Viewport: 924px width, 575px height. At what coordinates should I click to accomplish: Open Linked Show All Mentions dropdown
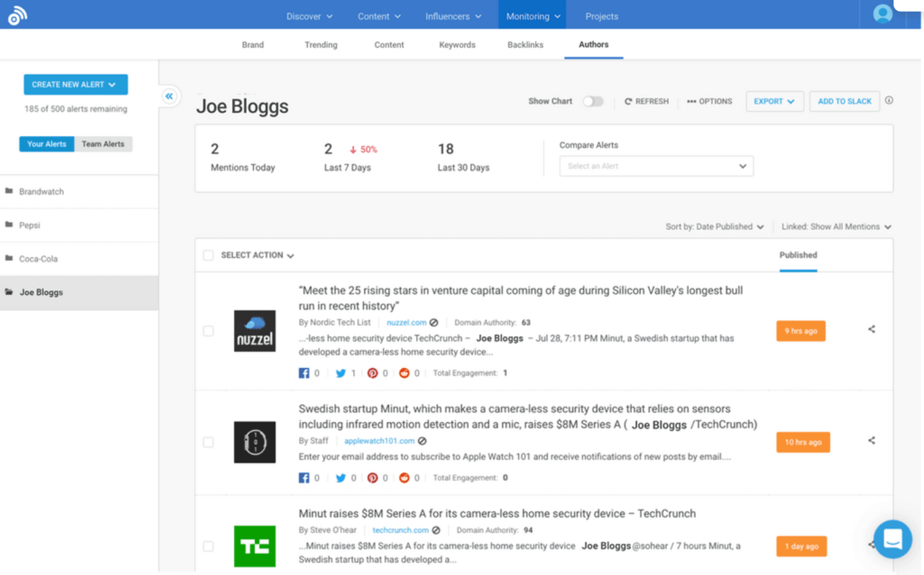pyautogui.click(x=836, y=227)
